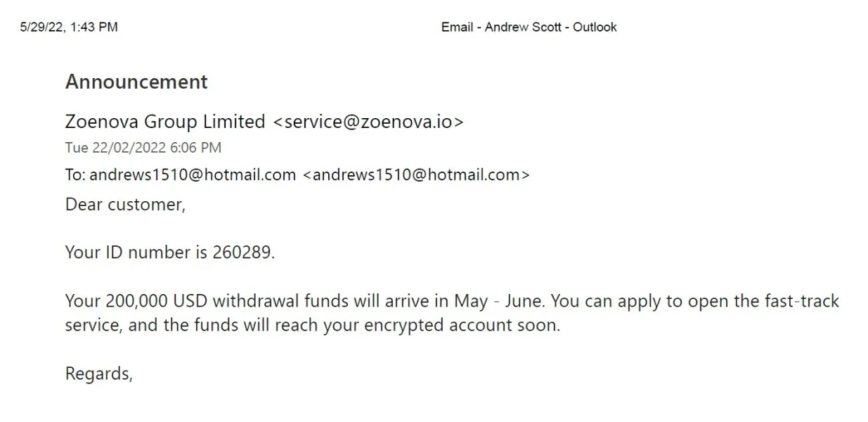Click the word Outlook in page header

[595, 27]
